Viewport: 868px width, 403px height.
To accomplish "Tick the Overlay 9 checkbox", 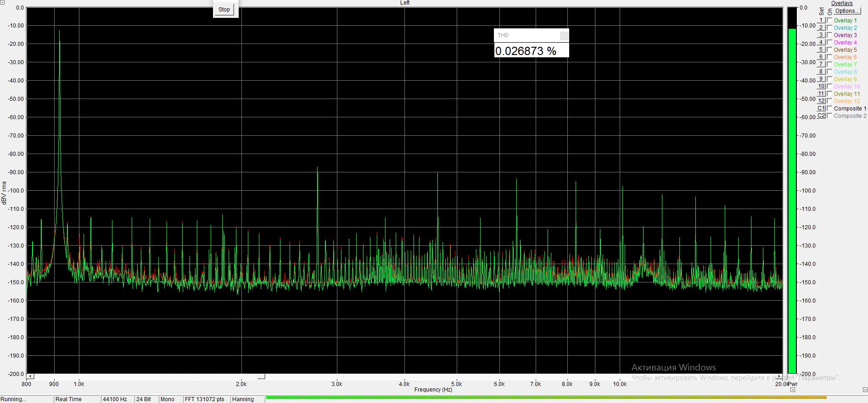I will (x=829, y=79).
